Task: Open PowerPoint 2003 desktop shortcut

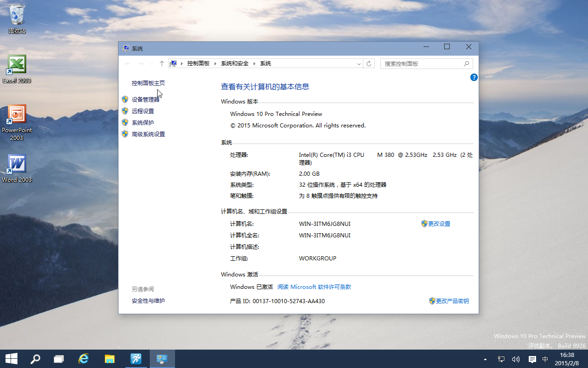Action: pos(17,122)
